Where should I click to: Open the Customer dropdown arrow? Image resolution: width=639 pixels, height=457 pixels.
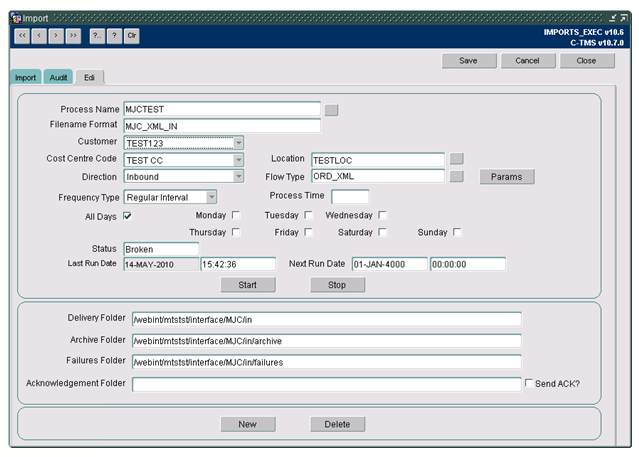pyautogui.click(x=239, y=143)
